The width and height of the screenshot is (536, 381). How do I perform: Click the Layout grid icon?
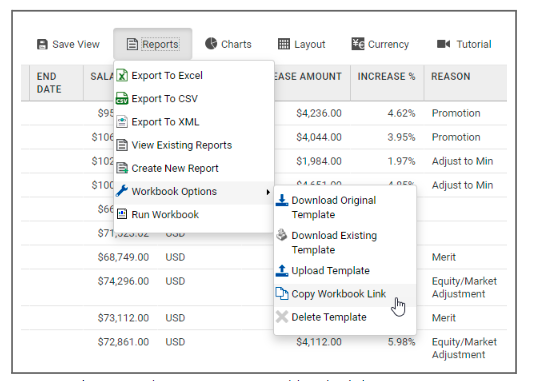tap(284, 44)
